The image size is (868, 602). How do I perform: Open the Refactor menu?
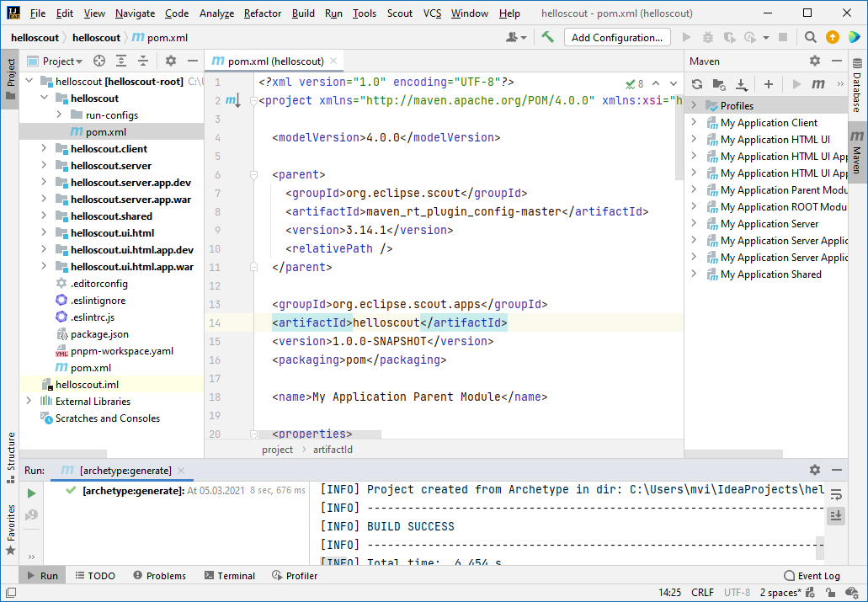pos(262,13)
